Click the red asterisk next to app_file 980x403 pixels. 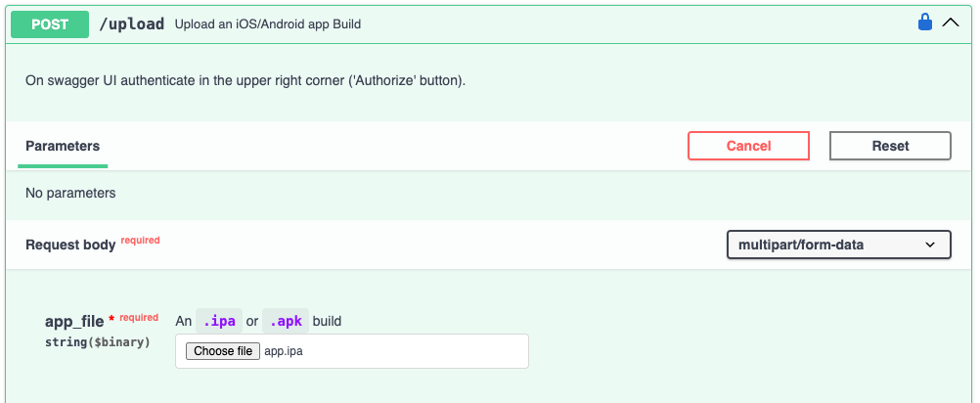point(111,319)
